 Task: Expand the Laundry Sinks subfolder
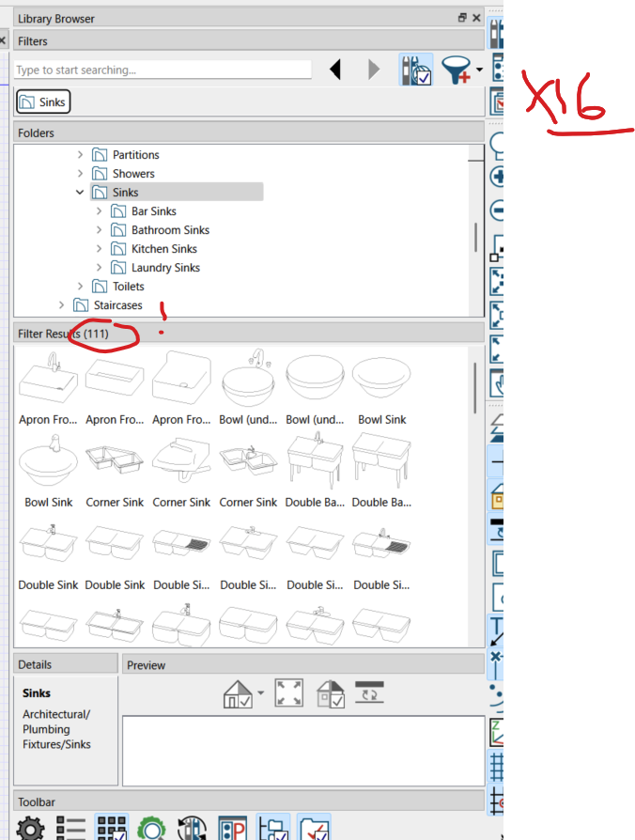point(99,268)
